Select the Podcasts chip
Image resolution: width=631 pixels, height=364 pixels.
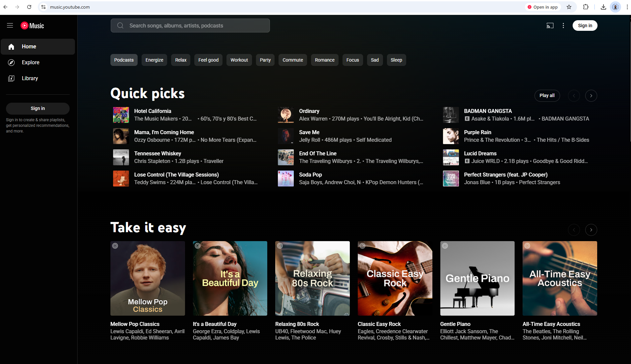pyautogui.click(x=124, y=60)
